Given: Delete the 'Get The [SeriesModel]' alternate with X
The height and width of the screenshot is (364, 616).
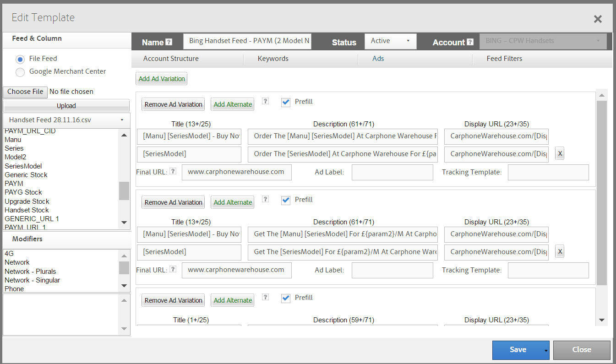Looking at the screenshot, I should click(x=560, y=252).
